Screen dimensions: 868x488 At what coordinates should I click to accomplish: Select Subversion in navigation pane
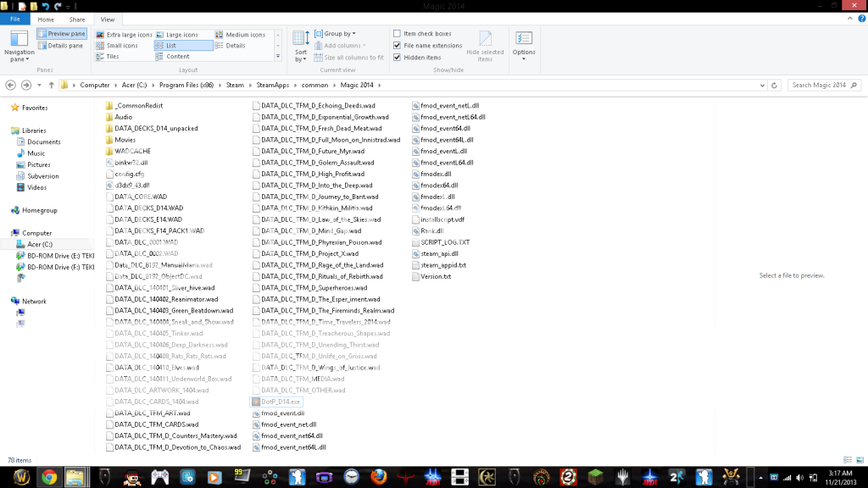(x=42, y=176)
